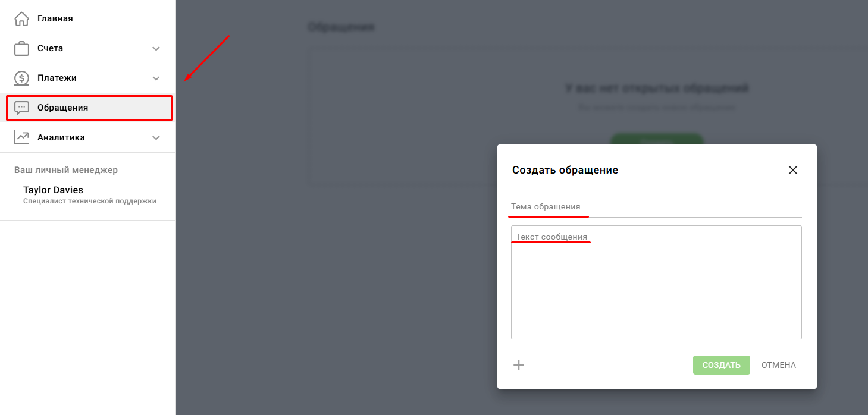The height and width of the screenshot is (415, 868).
Task: Click the ОТМЕНА button
Action: click(778, 365)
